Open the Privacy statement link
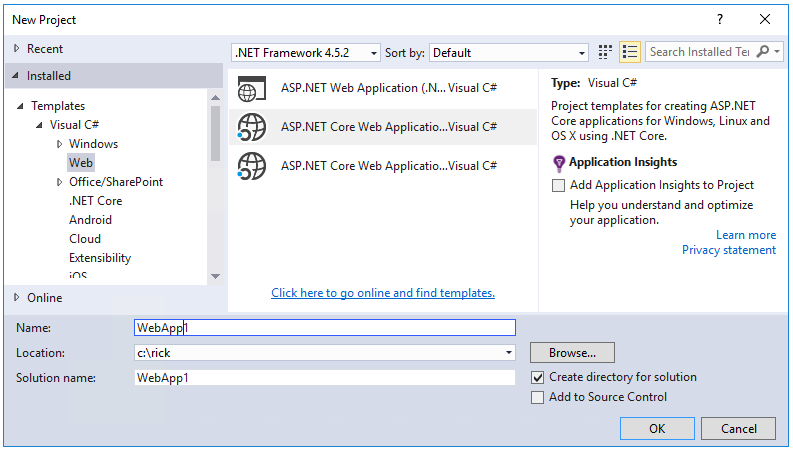The height and width of the screenshot is (452, 793). pos(728,250)
